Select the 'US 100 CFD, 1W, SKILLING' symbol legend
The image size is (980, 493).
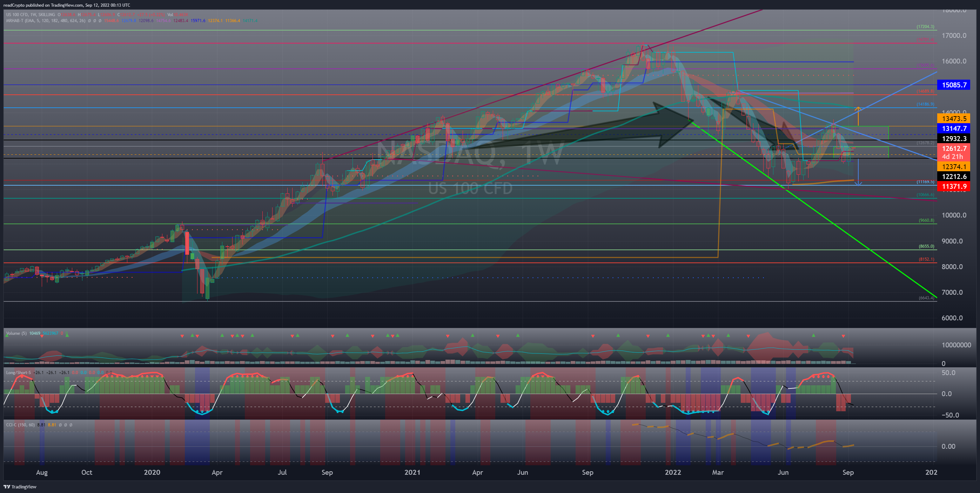pyautogui.click(x=31, y=15)
